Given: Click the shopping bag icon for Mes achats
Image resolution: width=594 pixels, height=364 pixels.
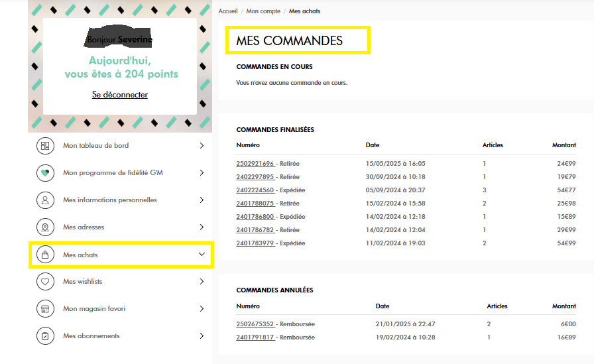Looking at the screenshot, I should pyautogui.click(x=45, y=255).
